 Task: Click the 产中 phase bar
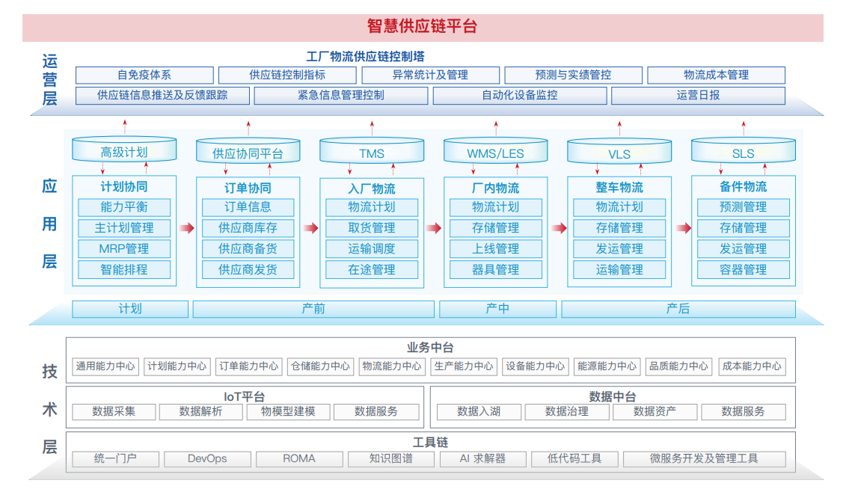pyautogui.click(x=497, y=309)
